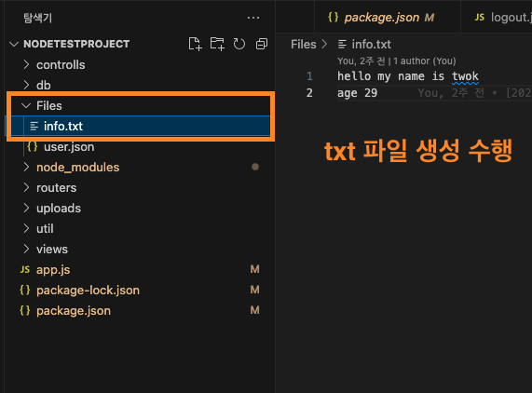Click the JS icon on the logout tab
The width and height of the screenshot is (532, 393).
[480, 18]
